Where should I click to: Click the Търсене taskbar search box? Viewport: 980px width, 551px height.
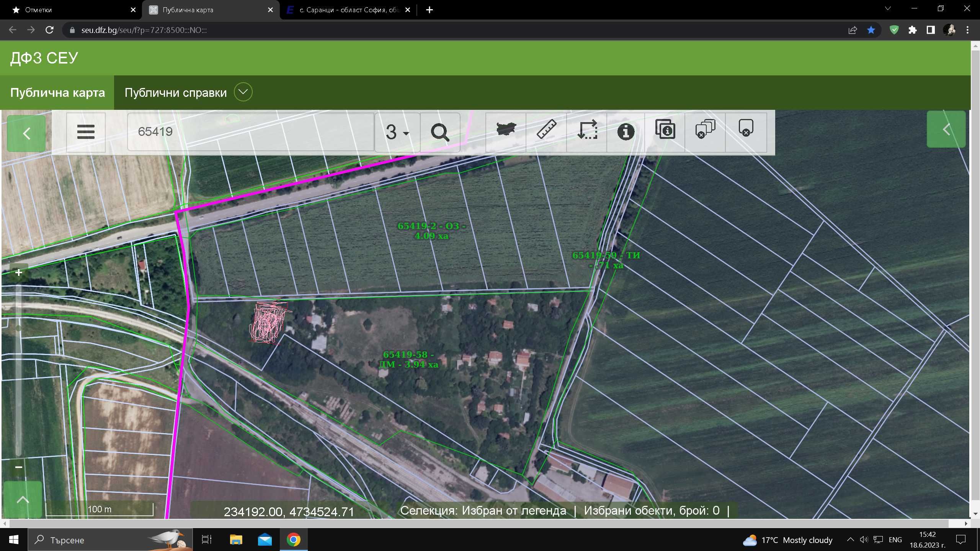(x=110, y=540)
